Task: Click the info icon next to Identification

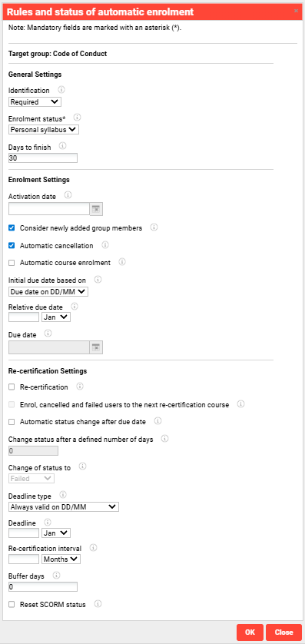Action: point(61,90)
